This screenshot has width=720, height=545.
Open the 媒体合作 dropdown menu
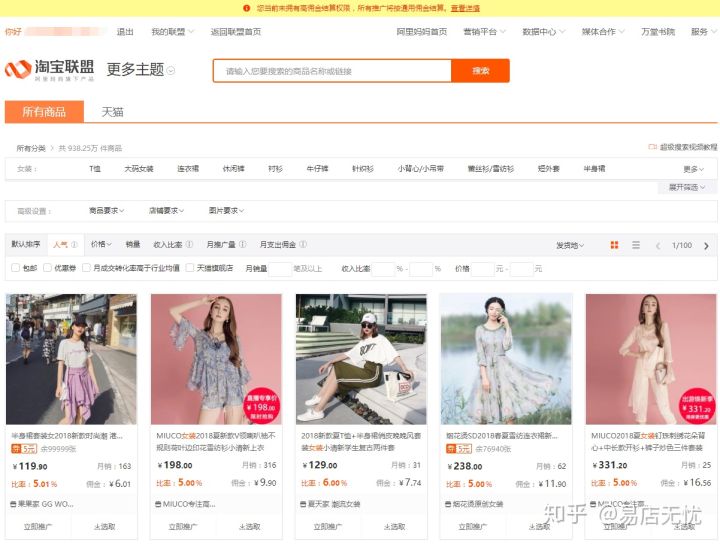[603, 32]
